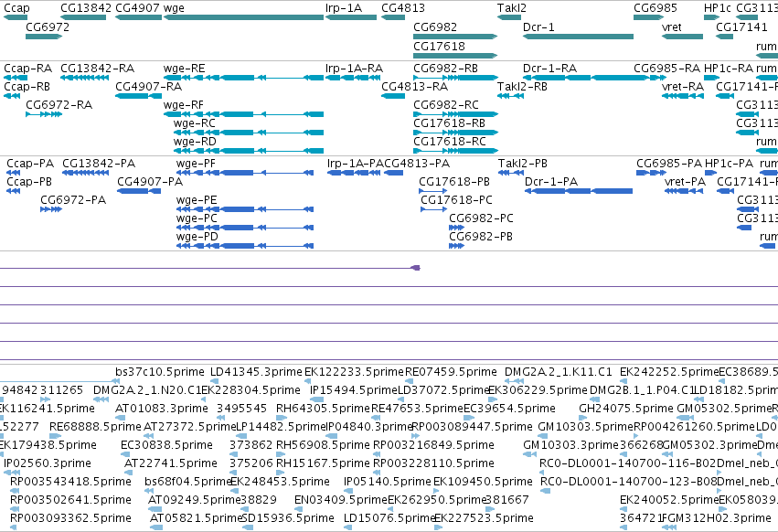Click protein CG17618-PB
Image resolution: width=778 pixels, height=532 pixels.
433,191
